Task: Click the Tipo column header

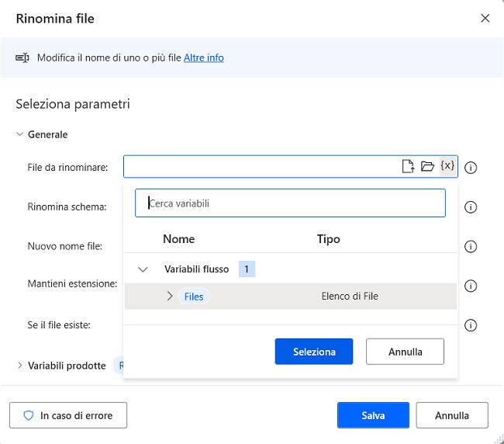Action: (328, 239)
